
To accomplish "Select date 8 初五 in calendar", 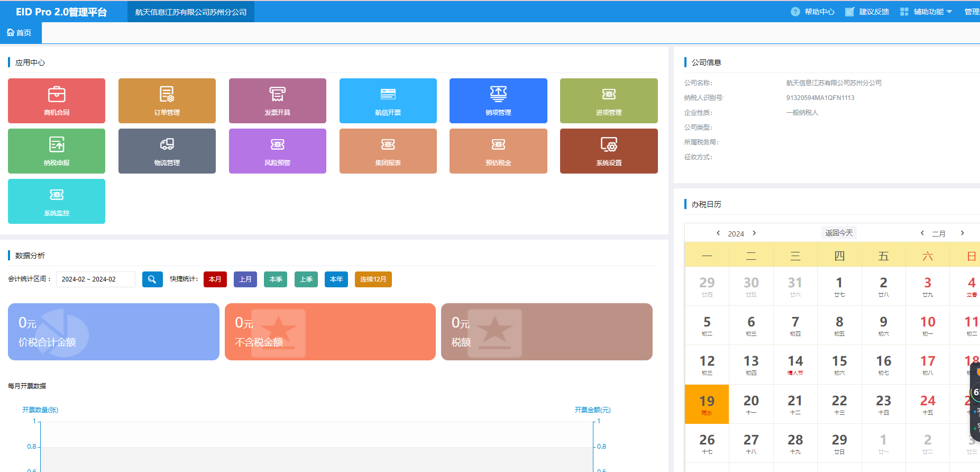I will click(x=839, y=325).
